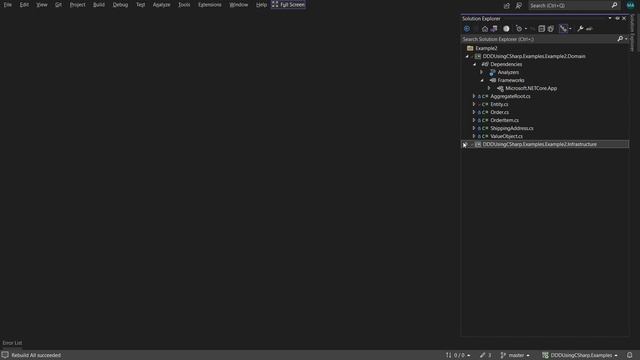Image resolution: width=640 pixels, height=360 pixels.
Task: Expand the Analyzers node
Action: click(x=482, y=72)
